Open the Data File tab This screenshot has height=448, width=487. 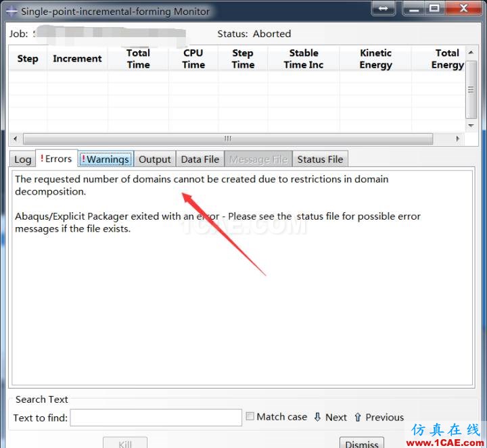pos(200,159)
